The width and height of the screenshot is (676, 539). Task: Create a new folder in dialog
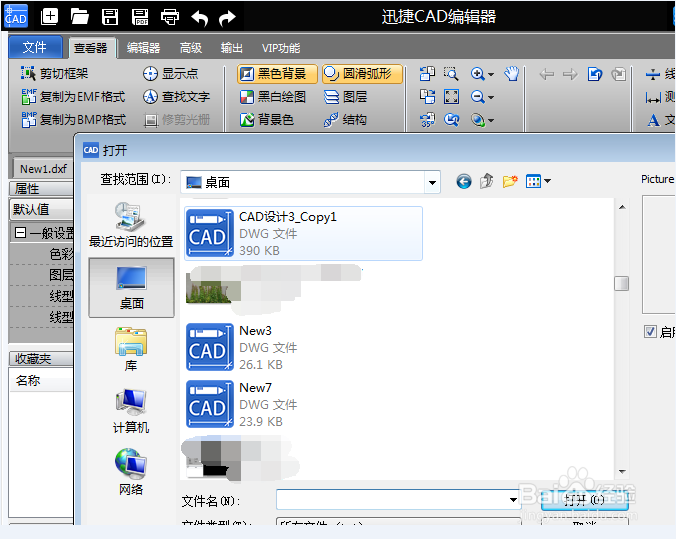pyautogui.click(x=510, y=182)
